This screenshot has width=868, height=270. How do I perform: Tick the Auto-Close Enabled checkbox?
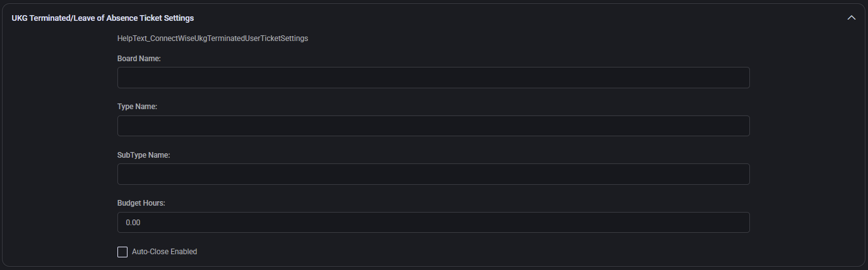click(122, 252)
